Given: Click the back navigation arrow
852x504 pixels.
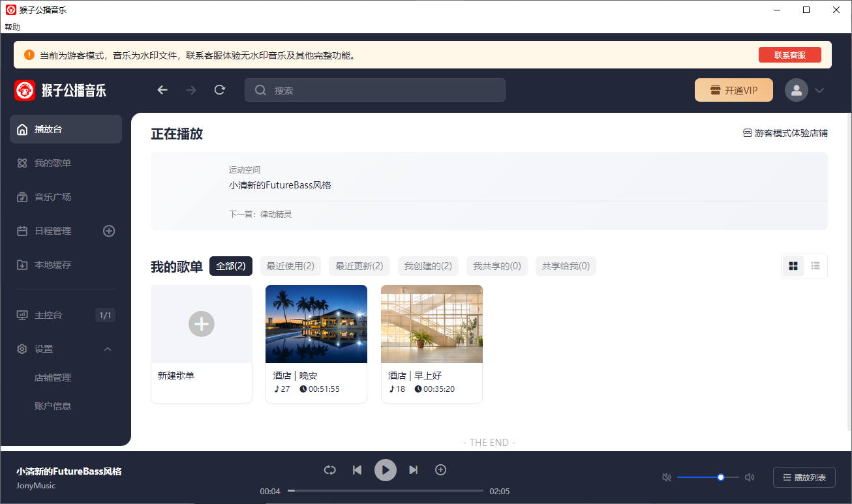Looking at the screenshot, I should (x=162, y=89).
